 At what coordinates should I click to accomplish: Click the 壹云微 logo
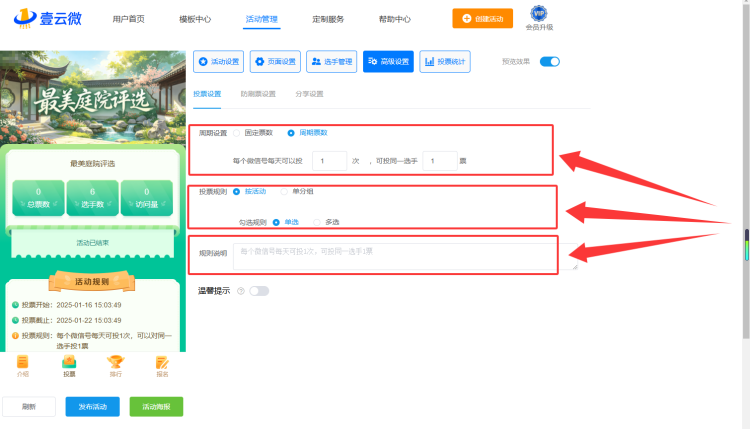point(48,19)
